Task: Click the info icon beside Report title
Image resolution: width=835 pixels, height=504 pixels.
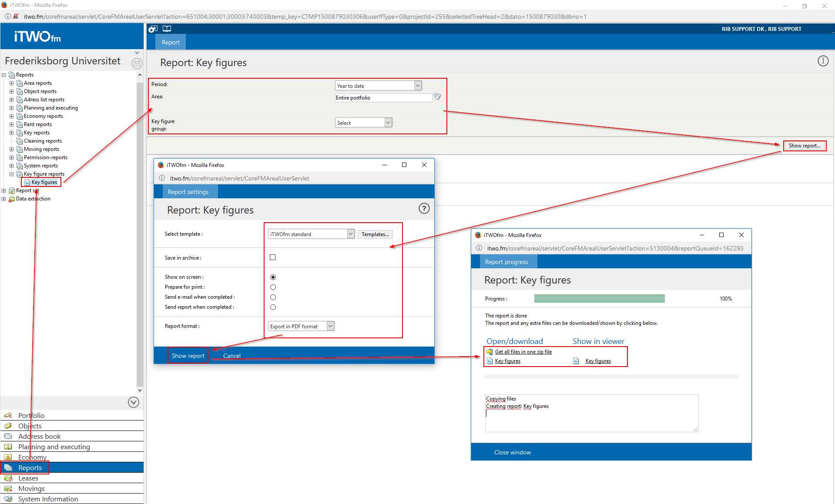Action: click(x=823, y=61)
